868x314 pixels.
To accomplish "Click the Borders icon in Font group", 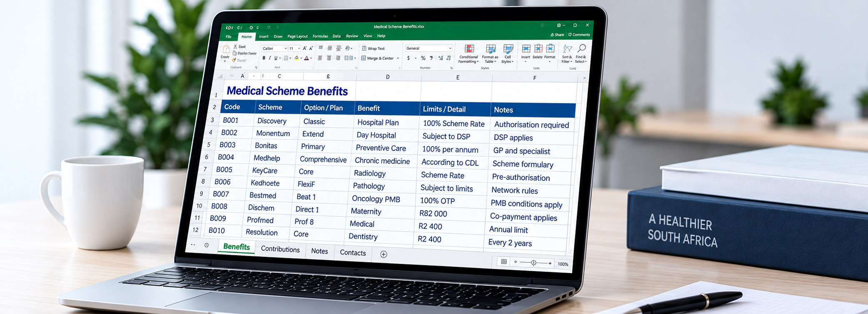I will click(286, 58).
